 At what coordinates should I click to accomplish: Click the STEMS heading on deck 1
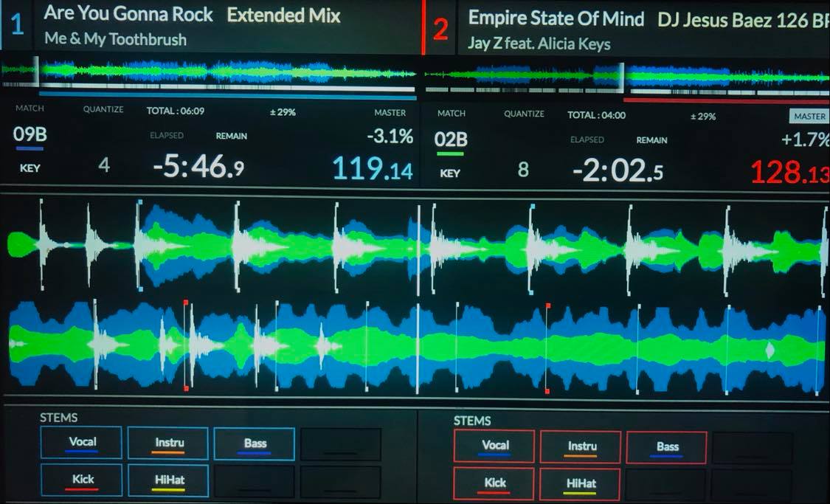(x=59, y=418)
